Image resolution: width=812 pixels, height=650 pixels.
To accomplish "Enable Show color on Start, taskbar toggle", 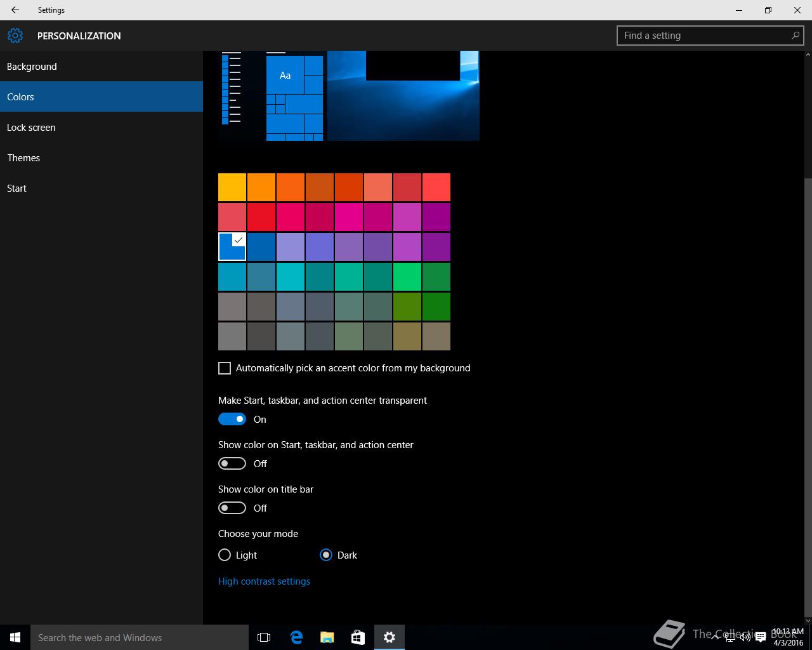I will pos(232,463).
